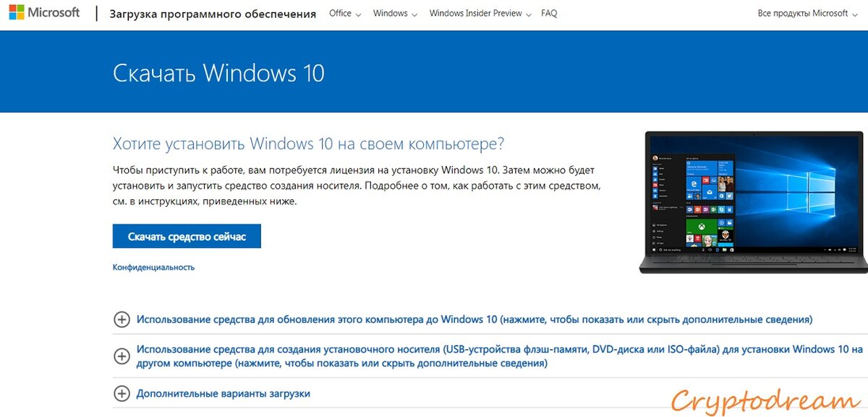This screenshot has width=868, height=417.
Task: Click heading Хотите установить Windows 10 на своем компьютере?
Action: click(308, 143)
